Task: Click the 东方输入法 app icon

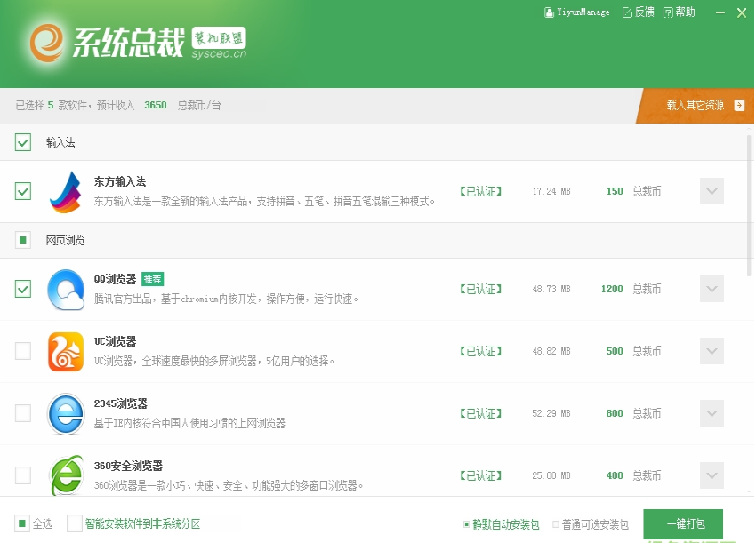Action: pos(66,192)
